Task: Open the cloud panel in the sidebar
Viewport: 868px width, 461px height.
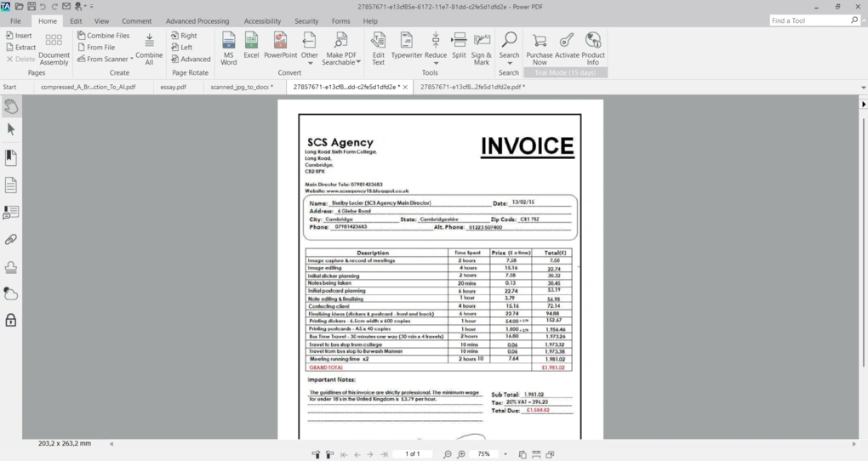Action: (x=10, y=293)
